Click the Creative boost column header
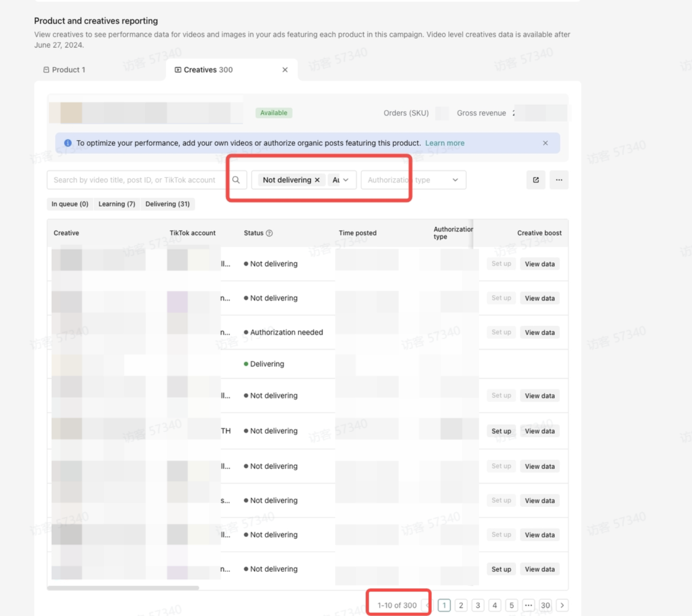This screenshot has height=616, width=692. [x=539, y=233]
